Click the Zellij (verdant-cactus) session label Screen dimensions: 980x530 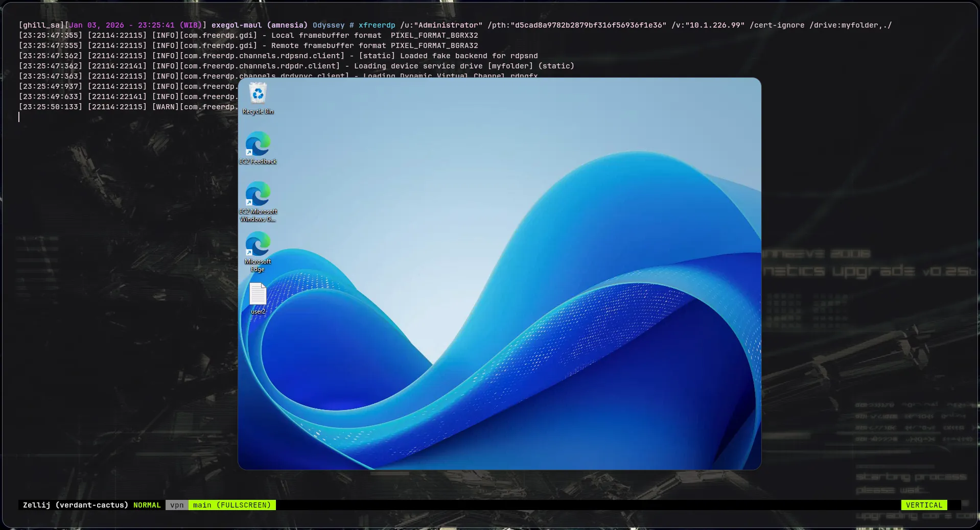pyautogui.click(x=76, y=505)
